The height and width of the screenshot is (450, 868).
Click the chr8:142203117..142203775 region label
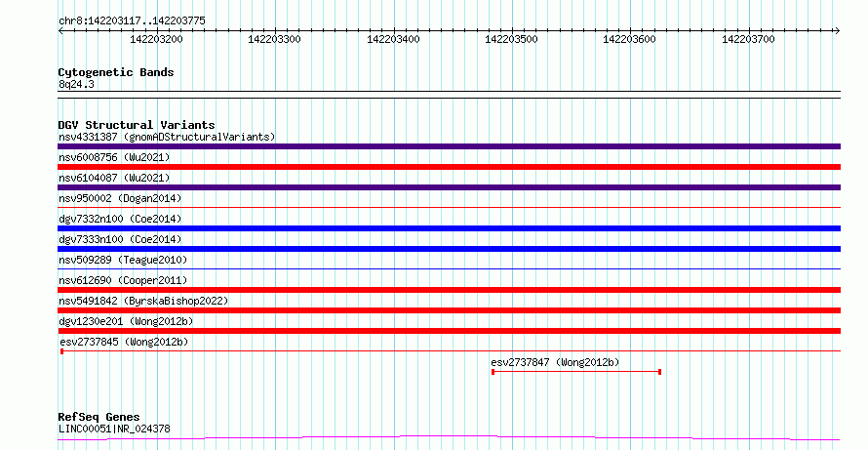132,21
